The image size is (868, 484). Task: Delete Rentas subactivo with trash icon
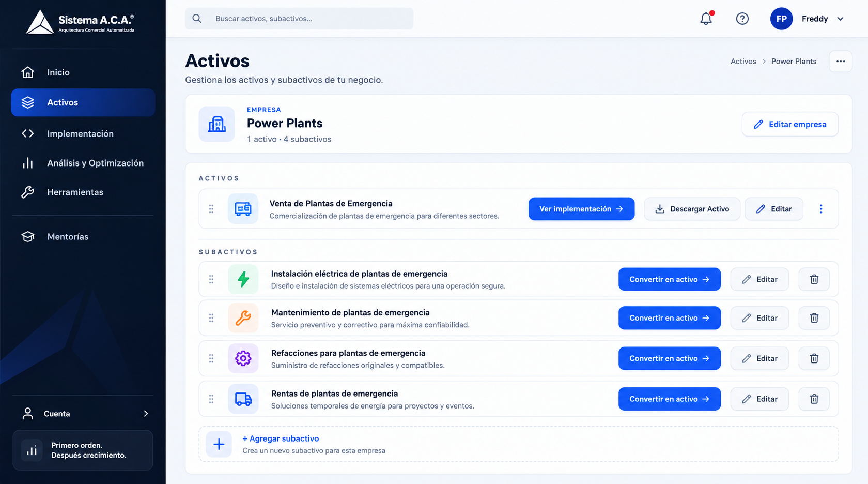coord(814,399)
